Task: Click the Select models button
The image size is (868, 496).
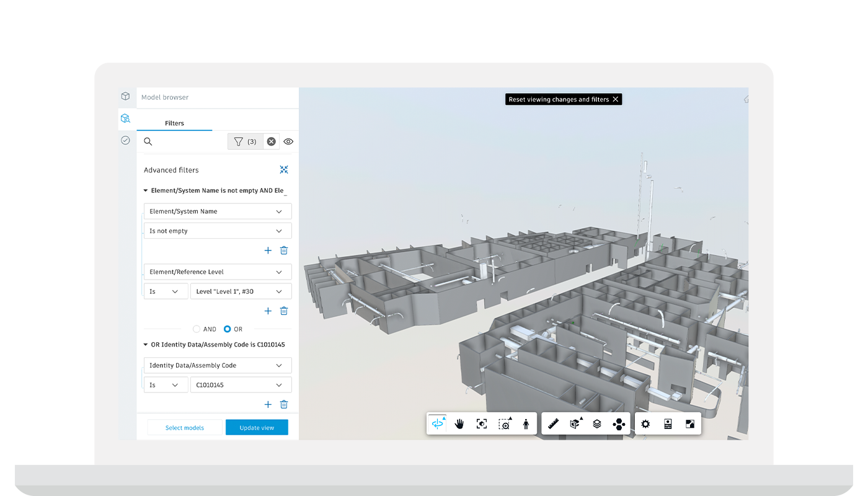Action: pyautogui.click(x=185, y=428)
